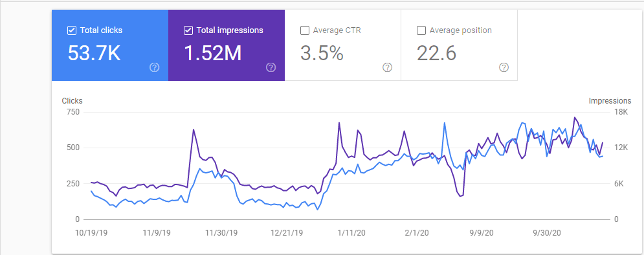Click the 10/19/19 date label
The height and width of the screenshot is (255, 644).
(91, 233)
